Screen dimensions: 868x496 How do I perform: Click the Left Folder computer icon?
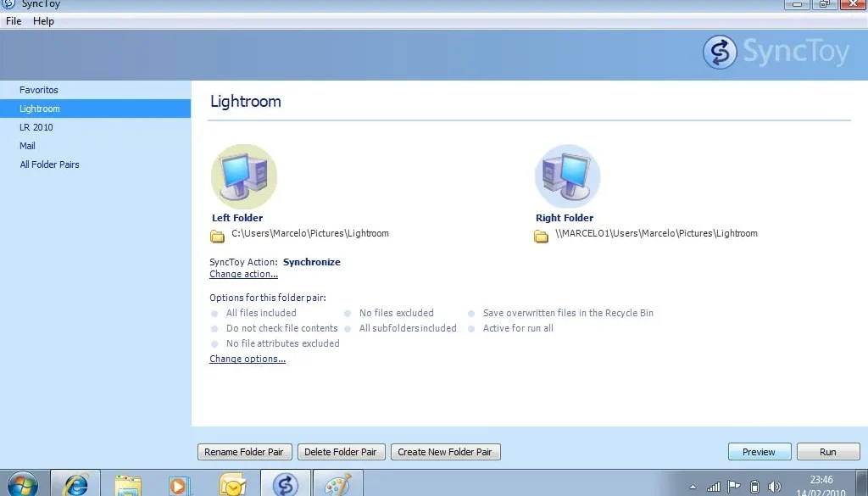click(243, 176)
